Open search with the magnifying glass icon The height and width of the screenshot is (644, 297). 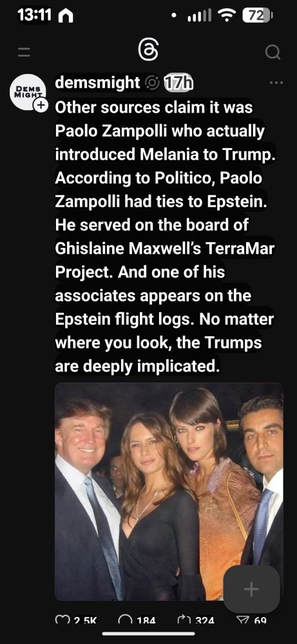273,52
